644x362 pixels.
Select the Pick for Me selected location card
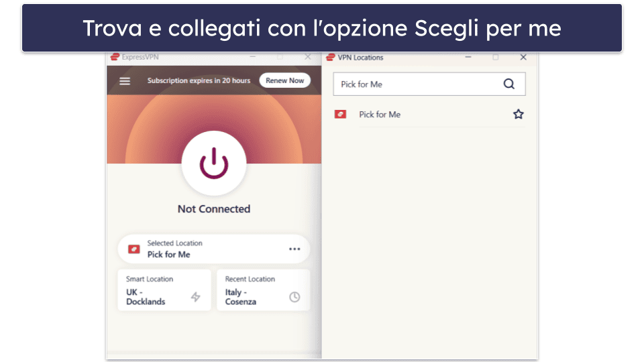(213, 249)
